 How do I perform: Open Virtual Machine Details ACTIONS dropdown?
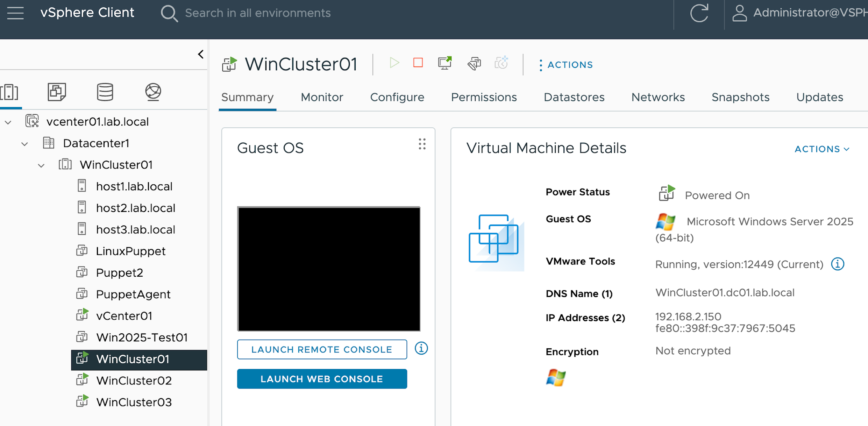click(x=822, y=149)
